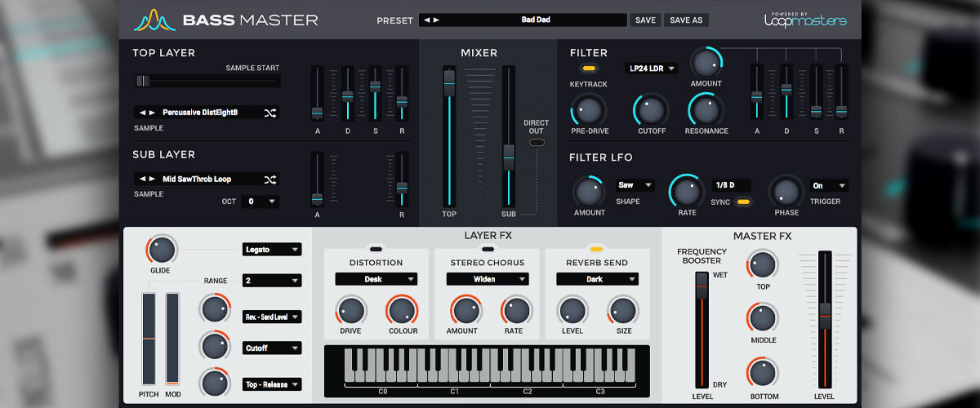Open the Top - Release assignment dropdown
Viewport: 980px width, 408px height.
pos(272,384)
